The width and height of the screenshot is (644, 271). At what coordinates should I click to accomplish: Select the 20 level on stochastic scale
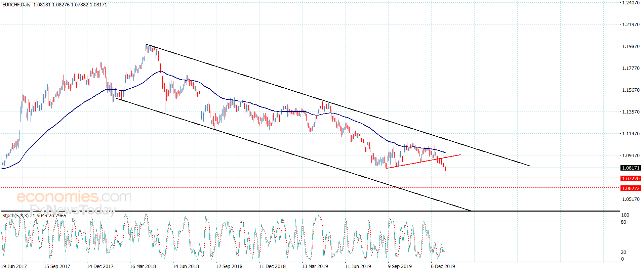click(624, 252)
